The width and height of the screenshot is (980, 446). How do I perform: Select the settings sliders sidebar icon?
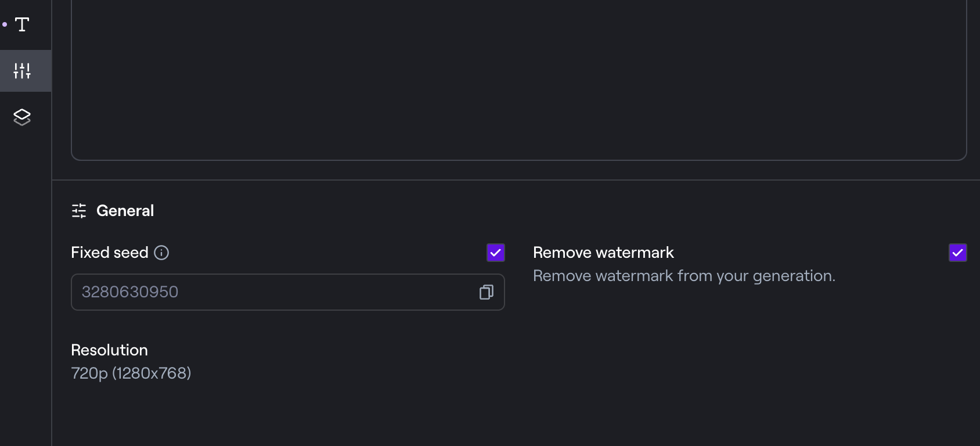click(x=22, y=71)
